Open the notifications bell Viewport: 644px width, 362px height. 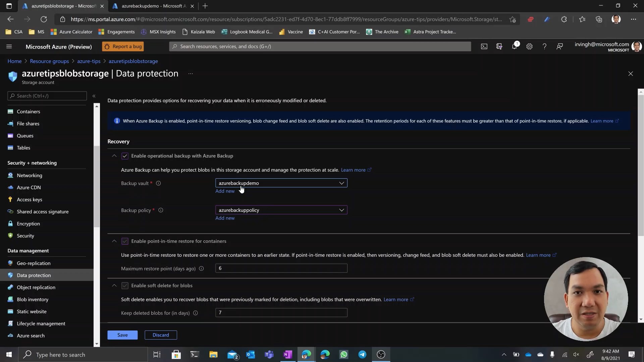(x=514, y=47)
